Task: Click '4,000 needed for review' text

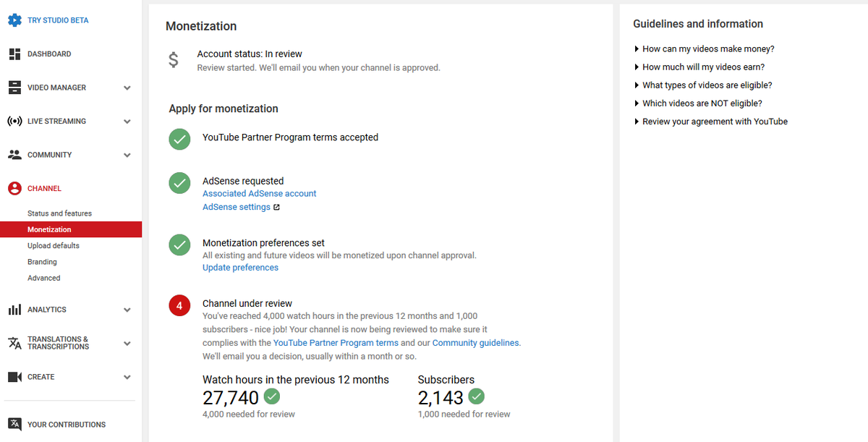Action: 249,415
